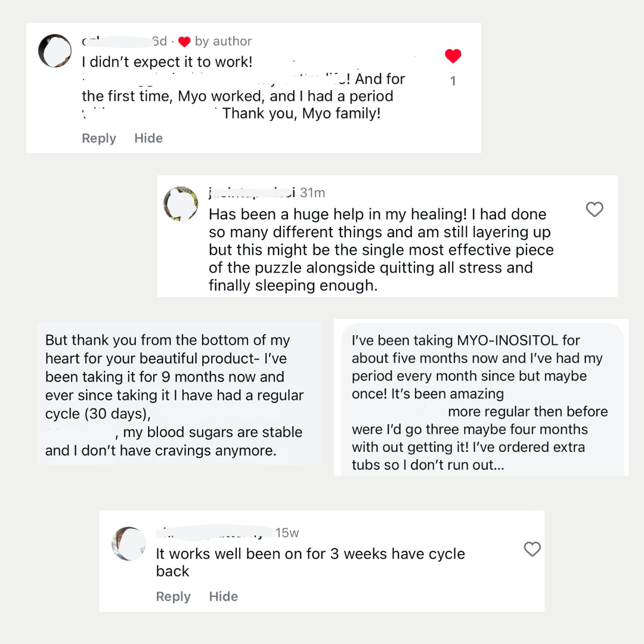Click the like count "1" under the red heart
Screen dimensions: 644x644
tap(453, 81)
